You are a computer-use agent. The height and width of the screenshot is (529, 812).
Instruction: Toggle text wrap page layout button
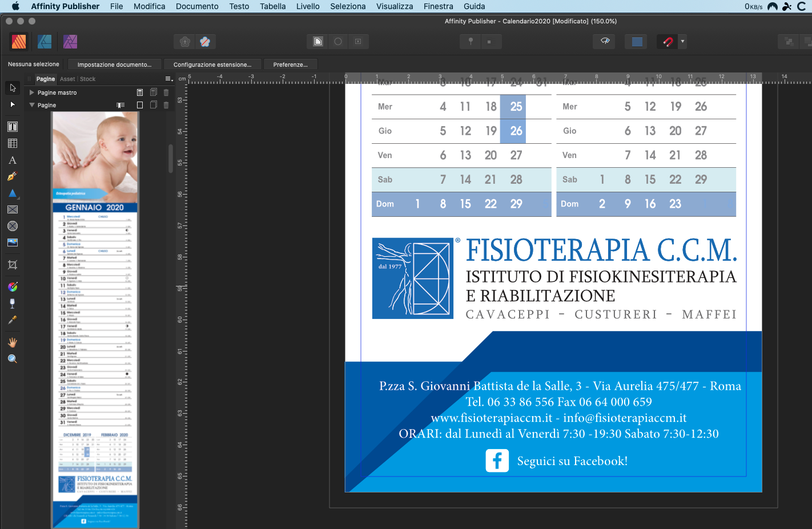tap(318, 42)
